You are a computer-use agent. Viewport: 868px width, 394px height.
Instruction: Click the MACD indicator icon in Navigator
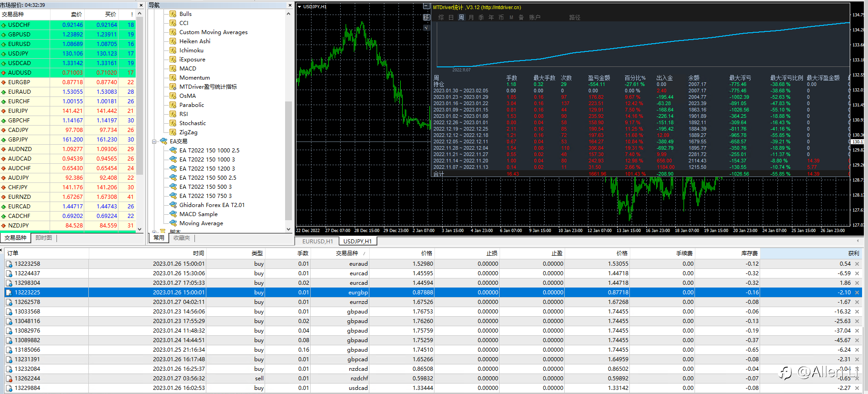[173, 69]
